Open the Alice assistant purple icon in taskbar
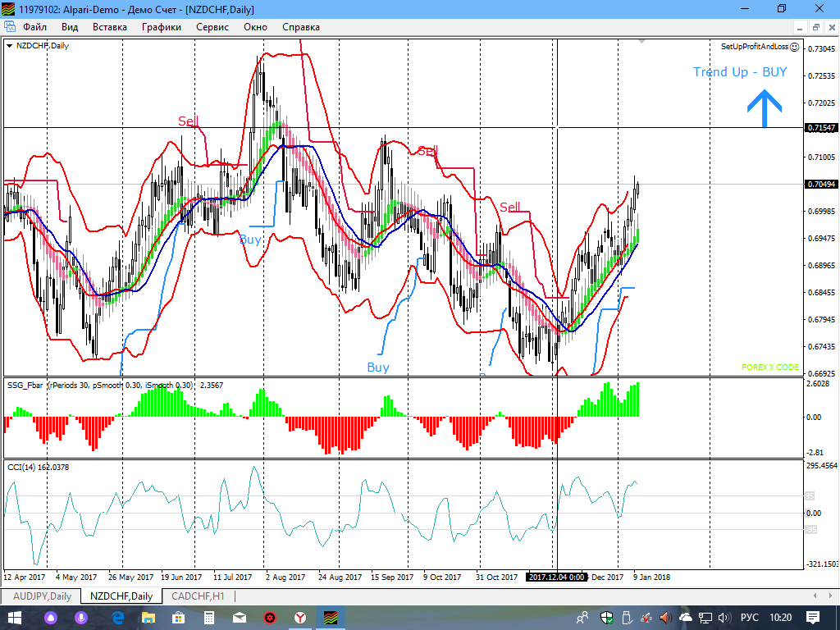The width and height of the screenshot is (840, 630). click(51, 618)
